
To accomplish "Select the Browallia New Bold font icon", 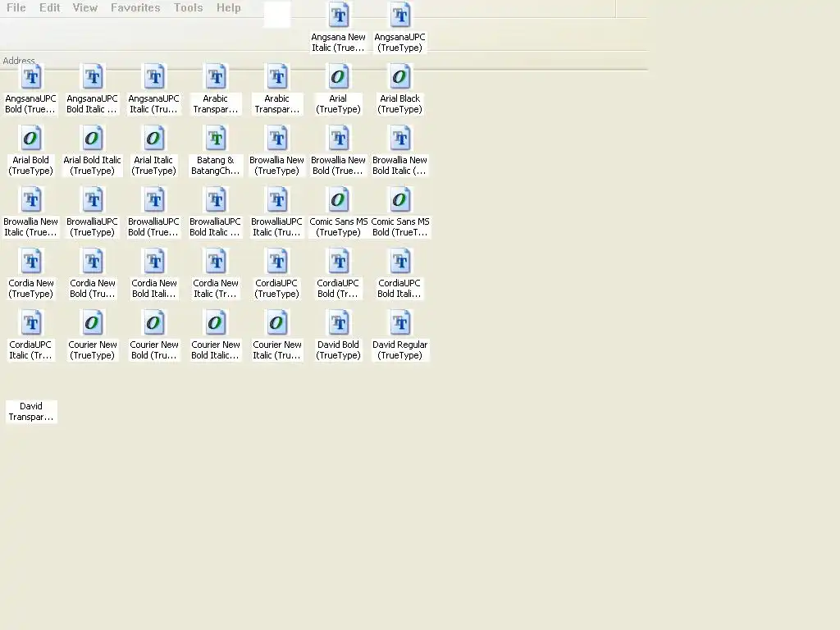I will (x=339, y=138).
